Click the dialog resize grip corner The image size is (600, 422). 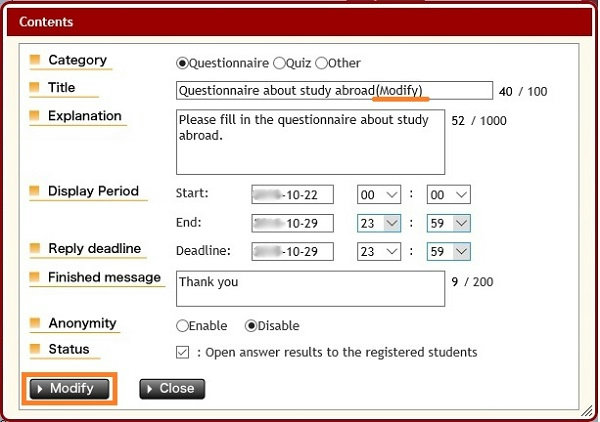tap(586, 411)
